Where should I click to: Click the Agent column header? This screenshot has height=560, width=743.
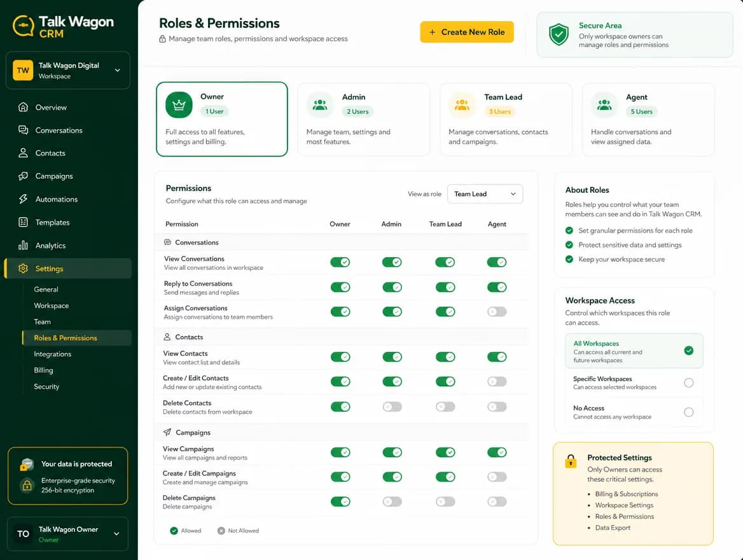coord(497,224)
